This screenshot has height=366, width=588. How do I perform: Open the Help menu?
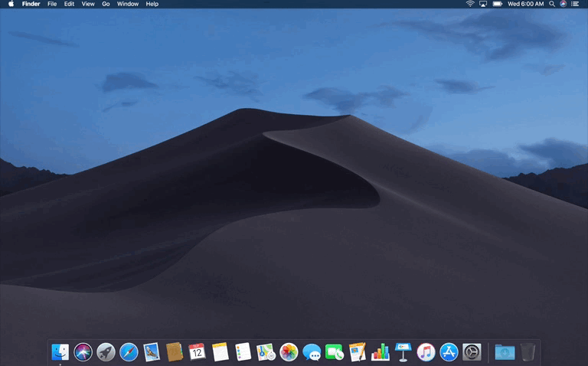pos(152,4)
